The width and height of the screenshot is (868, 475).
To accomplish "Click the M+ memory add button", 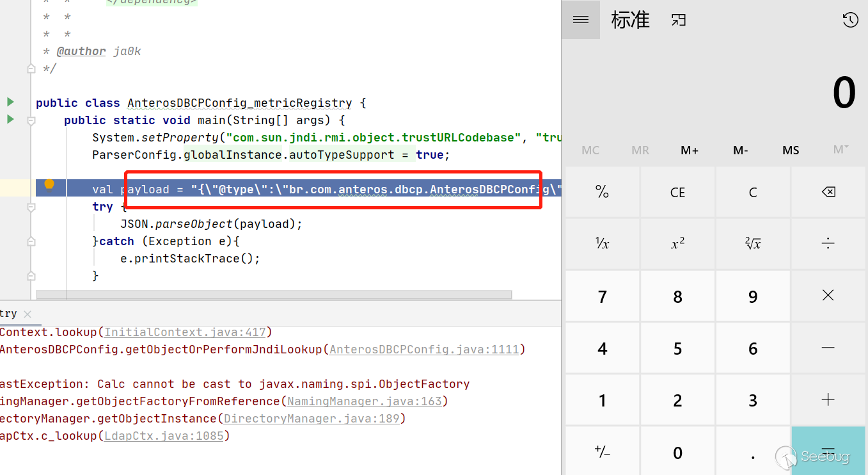I will click(690, 150).
